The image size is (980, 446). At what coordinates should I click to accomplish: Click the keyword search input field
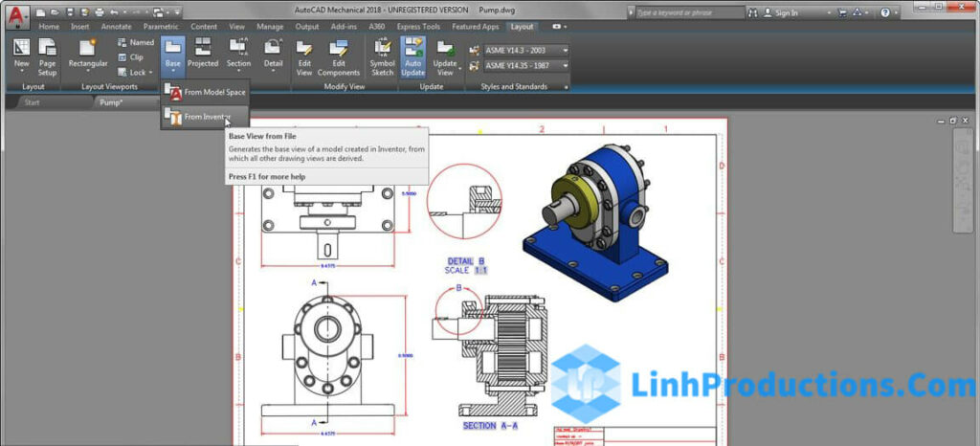point(690,12)
